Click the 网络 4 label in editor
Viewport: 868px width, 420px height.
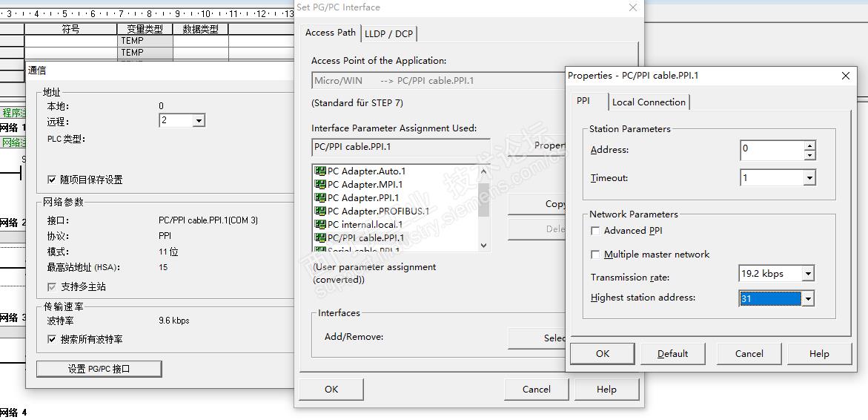(x=13, y=413)
